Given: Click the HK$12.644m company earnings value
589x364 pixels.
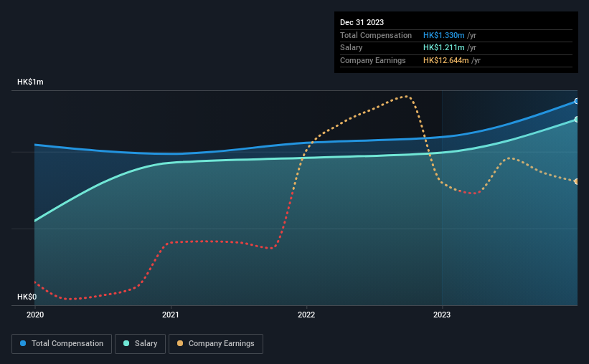Looking at the screenshot, I should 446,60.
